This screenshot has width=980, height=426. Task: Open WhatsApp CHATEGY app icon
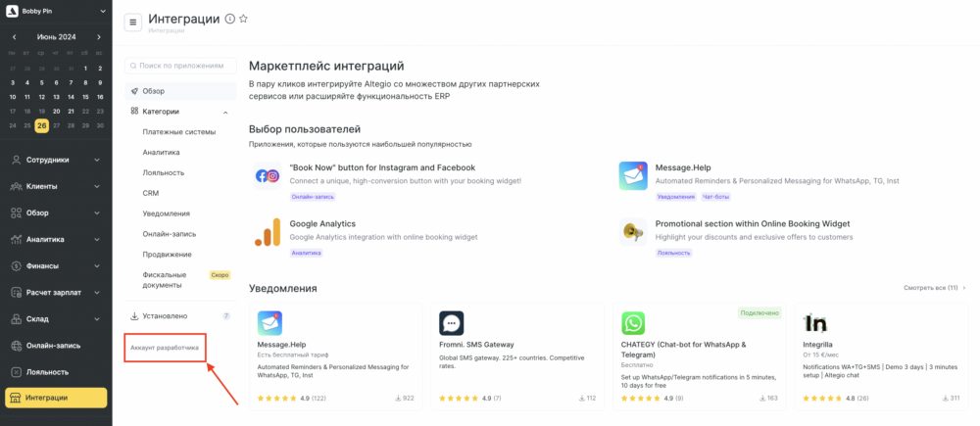pos(633,323)
